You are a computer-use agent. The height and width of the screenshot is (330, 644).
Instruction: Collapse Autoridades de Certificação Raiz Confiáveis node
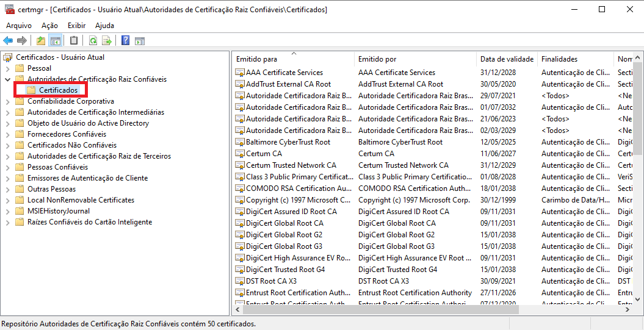[7, 79]
